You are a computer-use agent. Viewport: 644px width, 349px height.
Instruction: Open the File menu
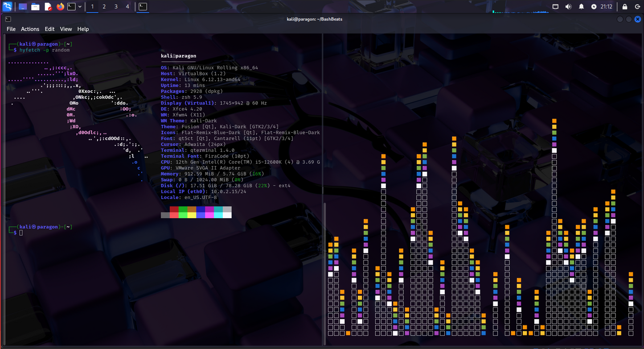[11, 29]
